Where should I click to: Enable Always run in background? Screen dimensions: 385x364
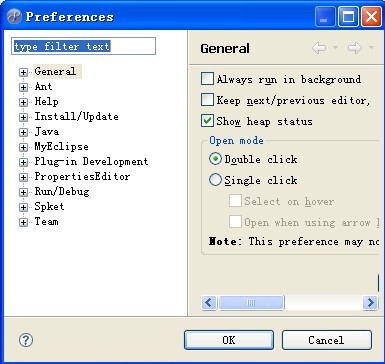(207, 79)
